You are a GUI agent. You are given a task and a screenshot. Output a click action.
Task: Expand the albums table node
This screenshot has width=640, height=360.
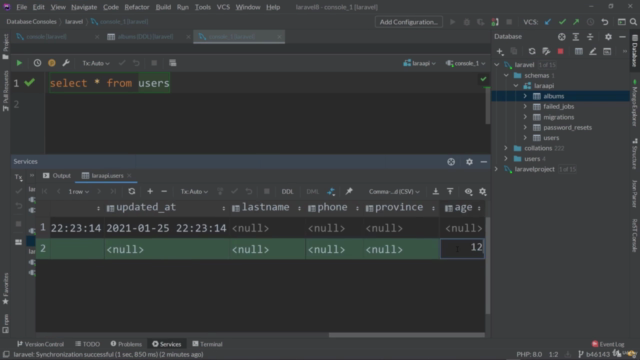[x=525, y=96]
